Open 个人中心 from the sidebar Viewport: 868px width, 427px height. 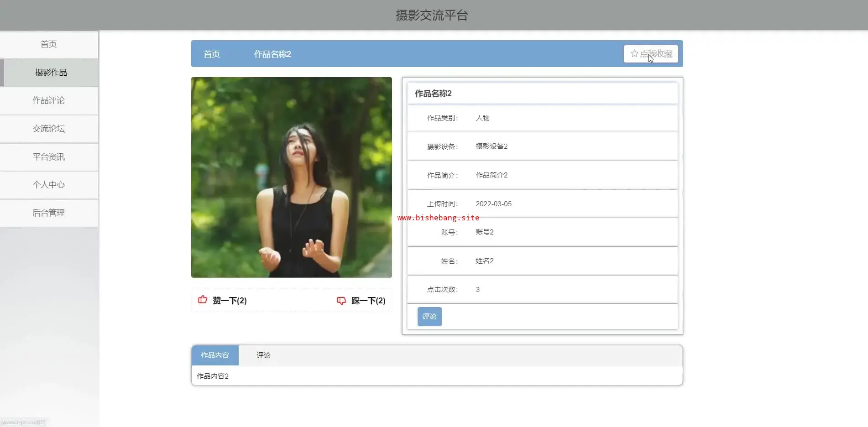pos(49,185)
